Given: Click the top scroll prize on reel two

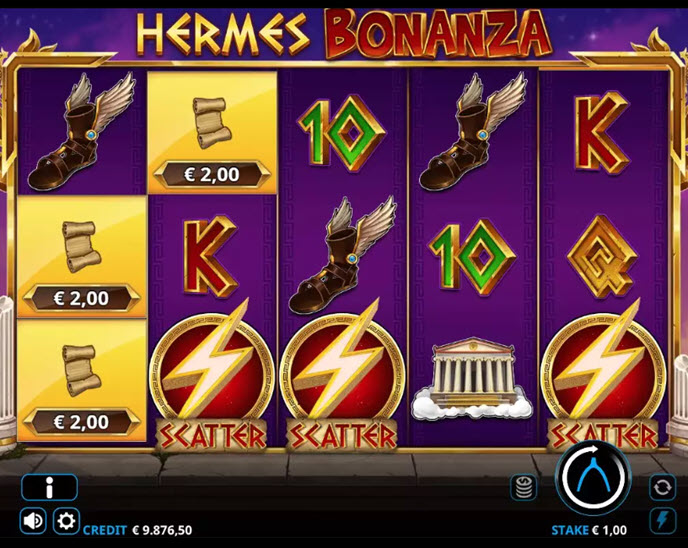Looking at the screenshot, I should click(x=212, y=133).
